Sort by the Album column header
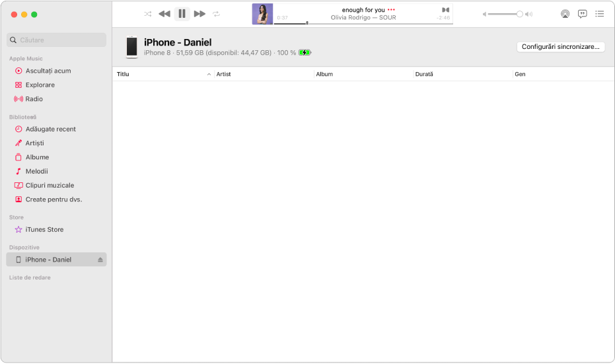 pyautogui.click(x=364, y=74)
